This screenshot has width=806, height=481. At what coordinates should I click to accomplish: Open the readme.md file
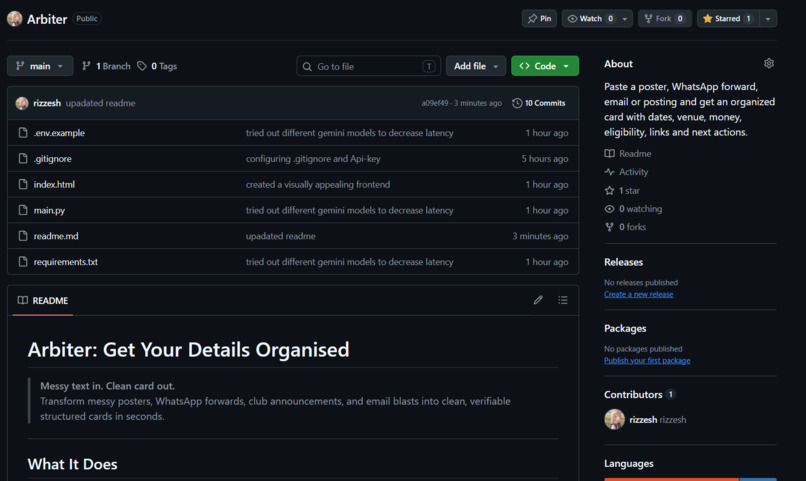(x=56, y=236)
